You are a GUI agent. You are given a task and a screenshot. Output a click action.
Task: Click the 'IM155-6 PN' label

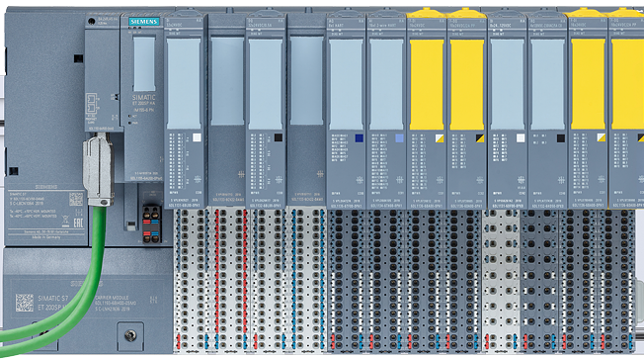pos(144,110)
